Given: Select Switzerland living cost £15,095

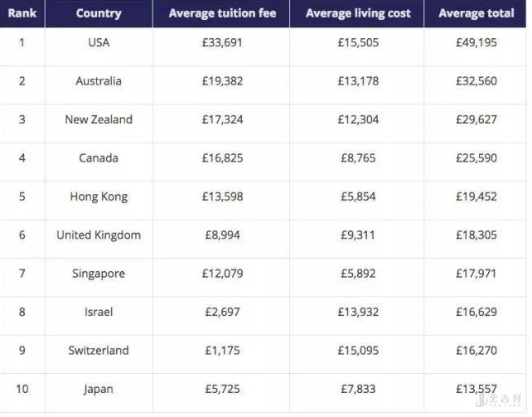Looking at the screenshot, I should pyautogui.click(x=358, y=351).
